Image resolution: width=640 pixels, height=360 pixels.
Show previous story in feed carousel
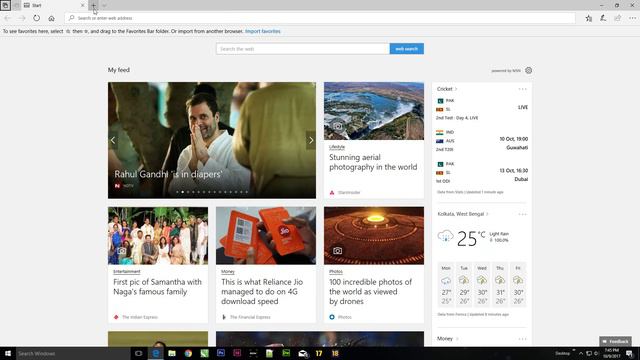(x=113, y=140)
